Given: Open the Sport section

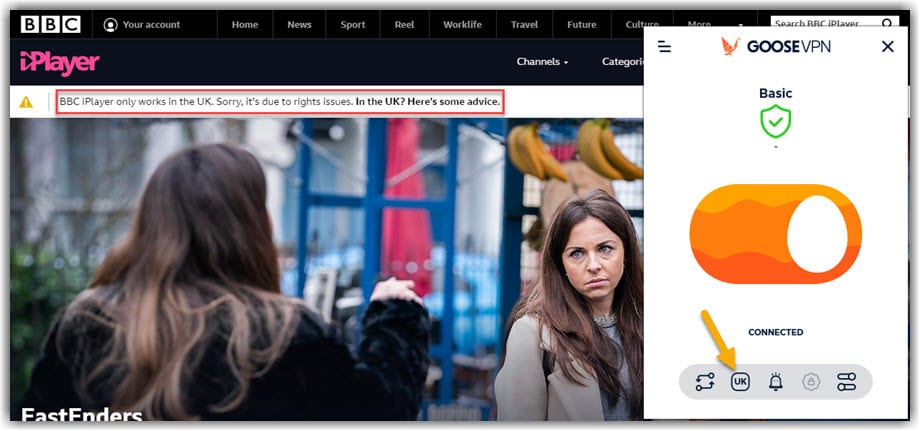Looking at the screenshot, I should [353, 25].
